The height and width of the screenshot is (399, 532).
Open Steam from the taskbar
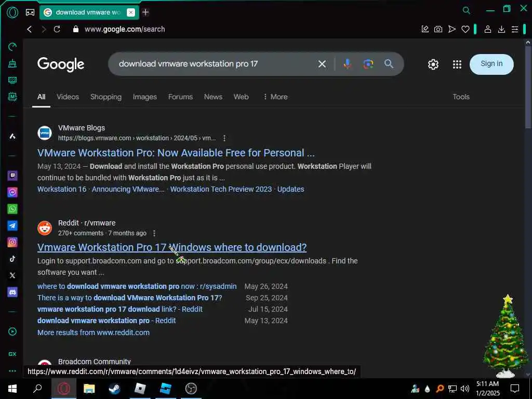click(x=114, y=389)
